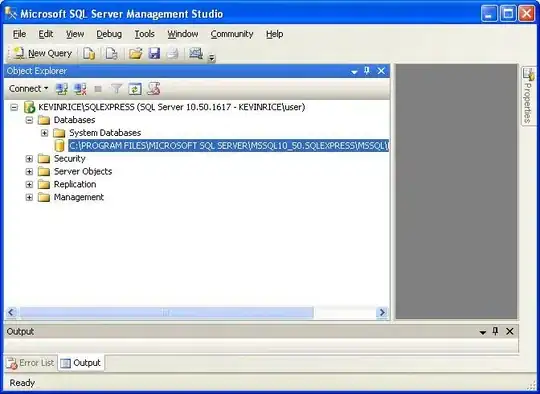
Task: Open Output panel window position dropdown arrow
Action: pyautogui.click(x=483, y=332)
